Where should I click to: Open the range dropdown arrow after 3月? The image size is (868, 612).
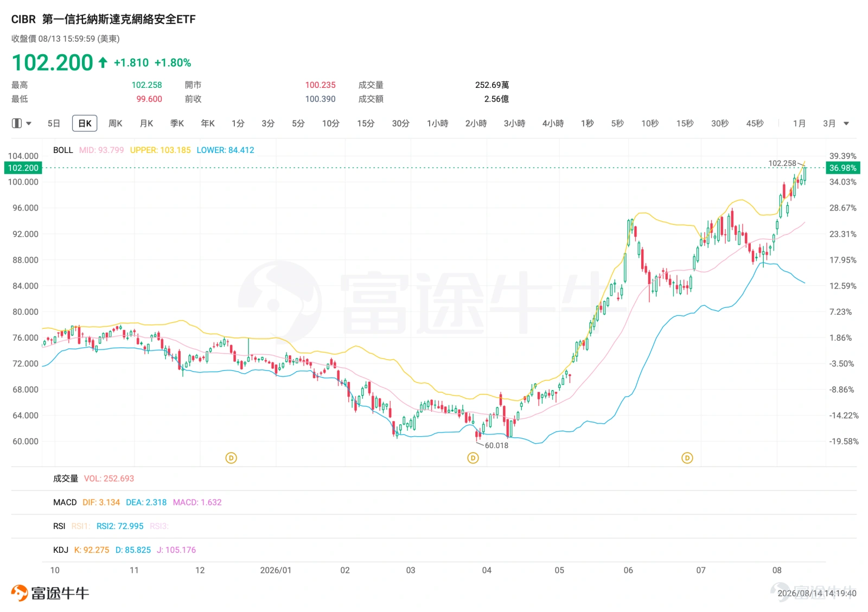pyautogui.click(x=846, y=124)
